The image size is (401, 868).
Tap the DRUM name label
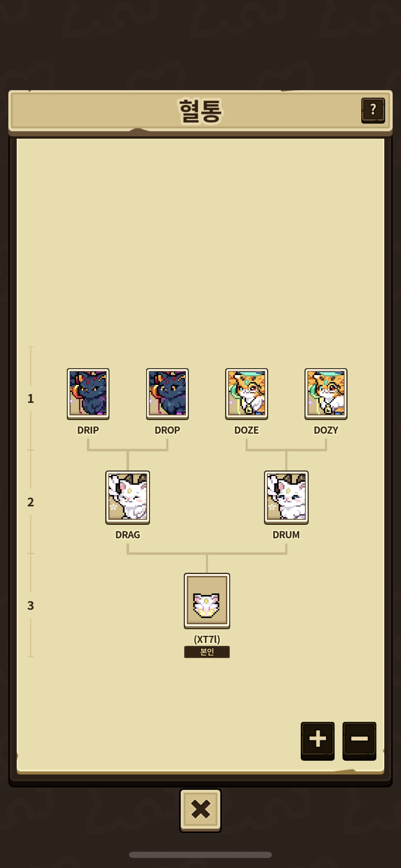click(286, 535)
